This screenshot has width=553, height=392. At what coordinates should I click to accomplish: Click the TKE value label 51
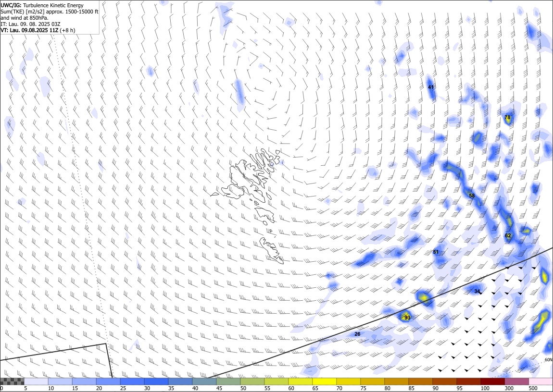coord(436,252)
